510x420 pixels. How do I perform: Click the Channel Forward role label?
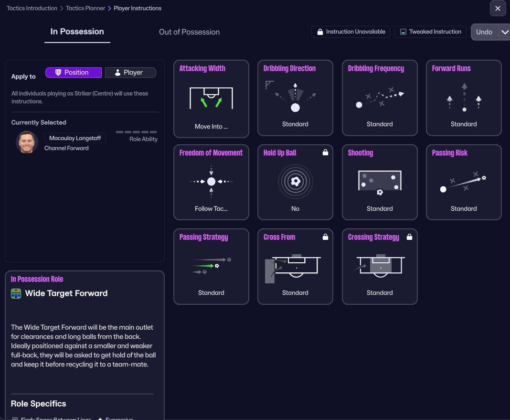pos(66,148)
